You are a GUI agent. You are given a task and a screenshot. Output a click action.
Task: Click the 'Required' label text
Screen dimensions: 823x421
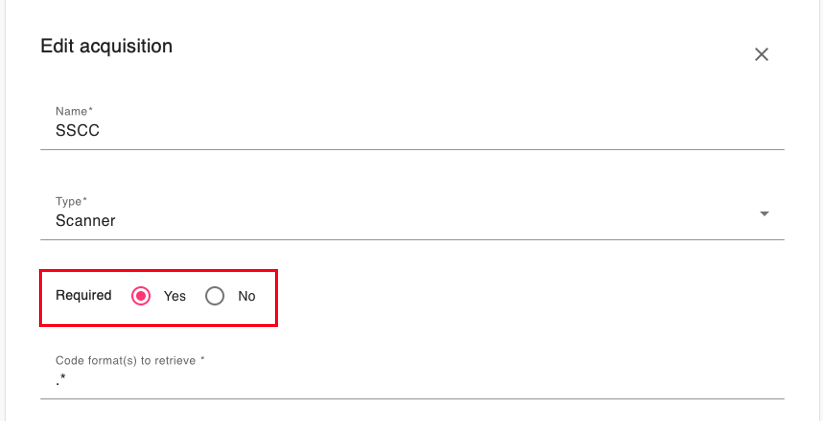[x=83, y=296]
